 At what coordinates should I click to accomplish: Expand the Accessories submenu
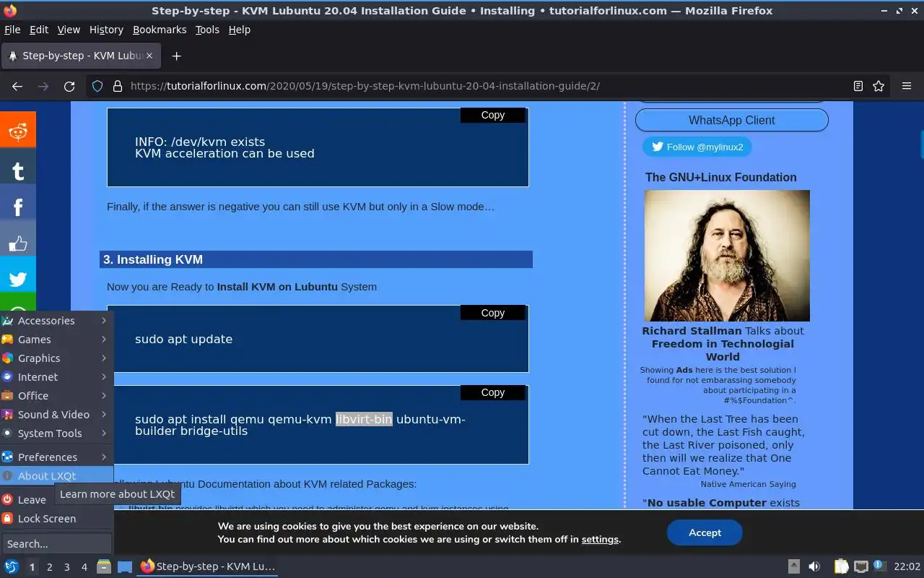(56, 321)
